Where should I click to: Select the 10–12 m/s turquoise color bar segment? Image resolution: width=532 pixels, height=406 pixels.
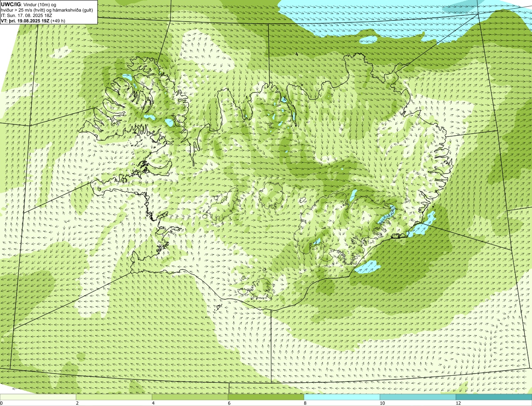click(418, 397)
